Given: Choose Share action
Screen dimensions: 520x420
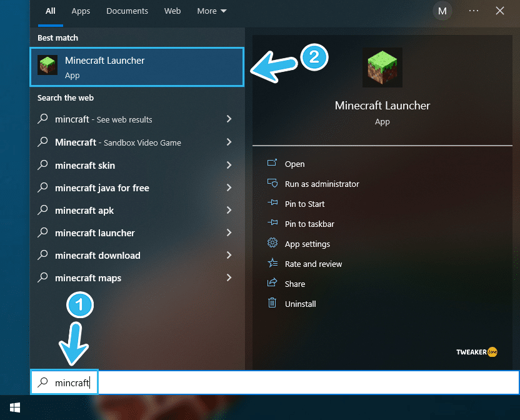Looking at the screenshot, I should pyautogui.click(x=295, y=284).
